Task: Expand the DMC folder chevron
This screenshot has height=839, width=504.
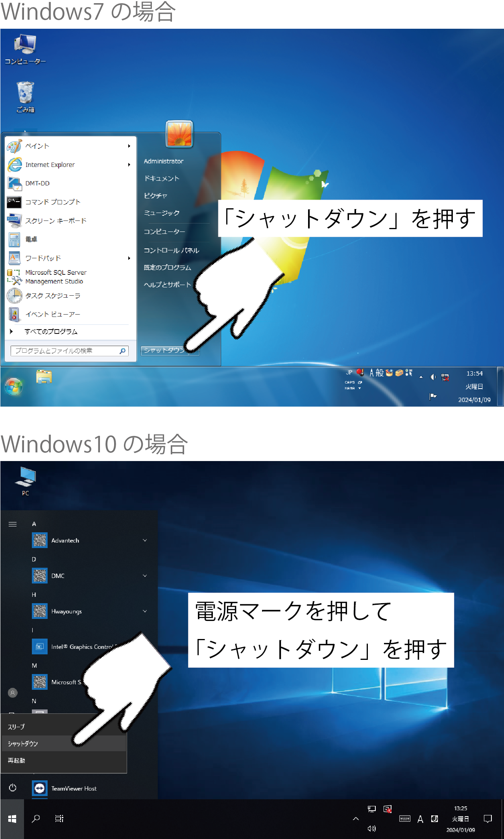Action: tap(144, 576)
